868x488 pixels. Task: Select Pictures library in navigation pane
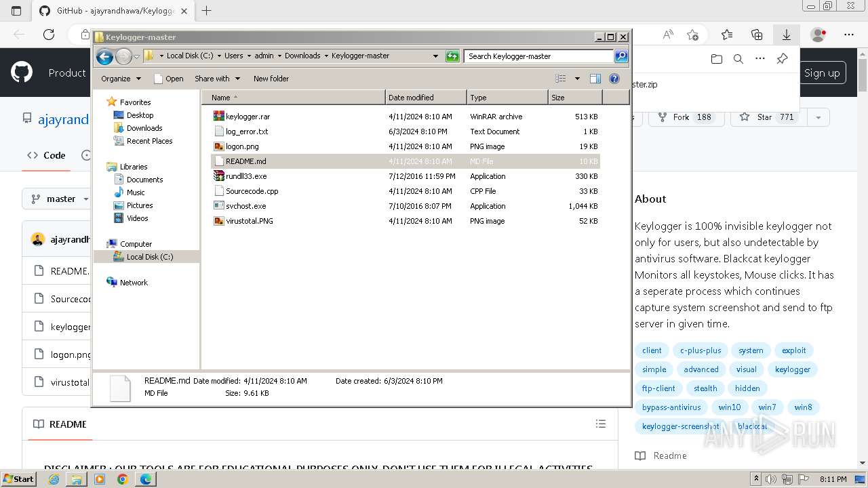(140, 205)
